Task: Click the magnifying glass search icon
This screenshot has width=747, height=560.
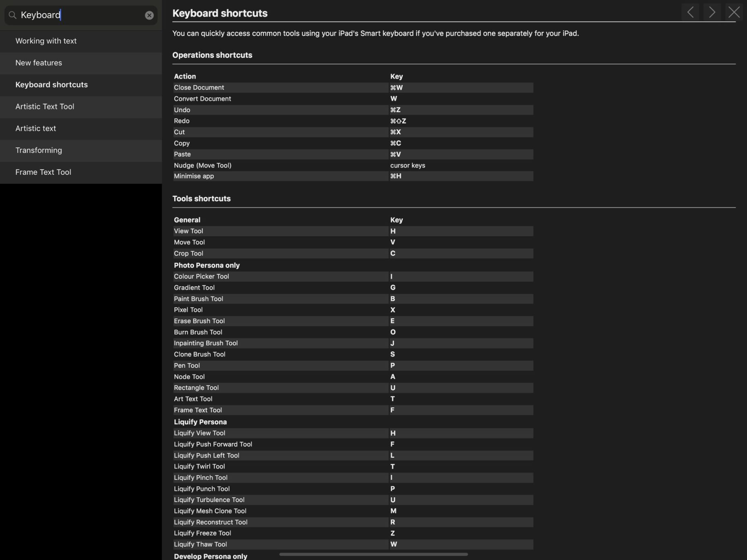Action: pyautogui.click(x=13, y=15)
